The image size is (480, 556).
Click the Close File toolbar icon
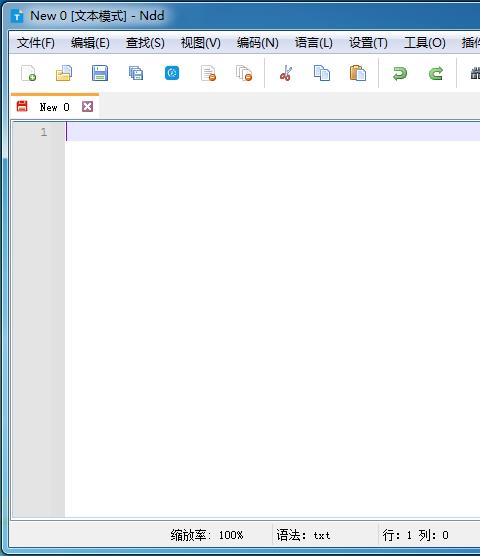pyautogui.click(x=208, y=73)
